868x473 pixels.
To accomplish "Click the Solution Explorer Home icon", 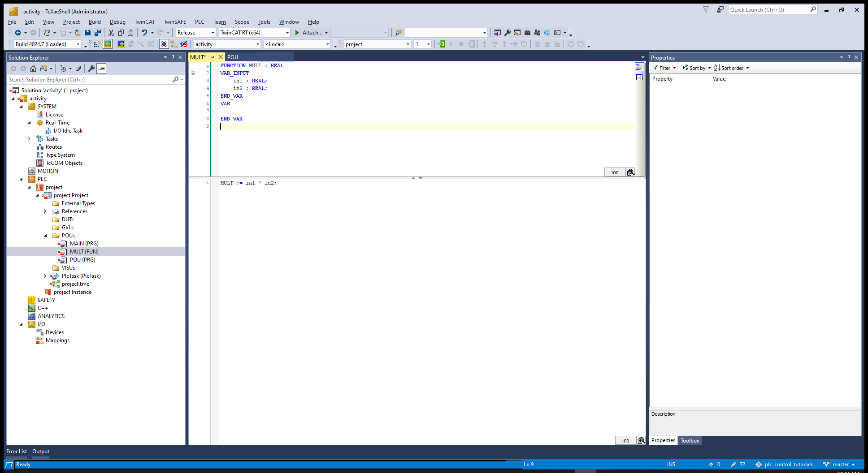I will click(x=33, y=69).
